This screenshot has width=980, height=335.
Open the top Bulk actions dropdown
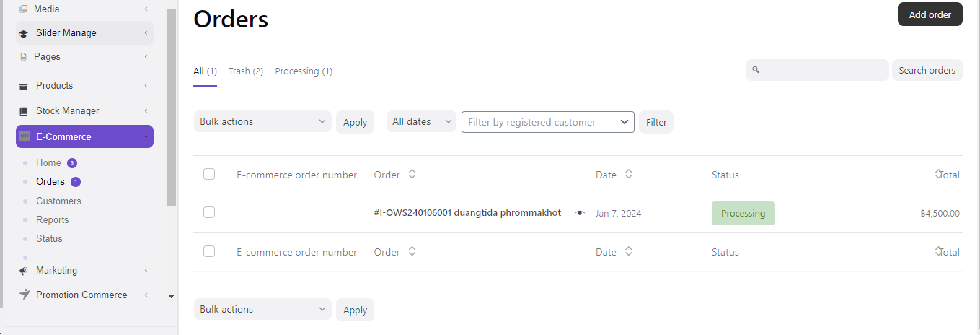(x=262, y=122)
